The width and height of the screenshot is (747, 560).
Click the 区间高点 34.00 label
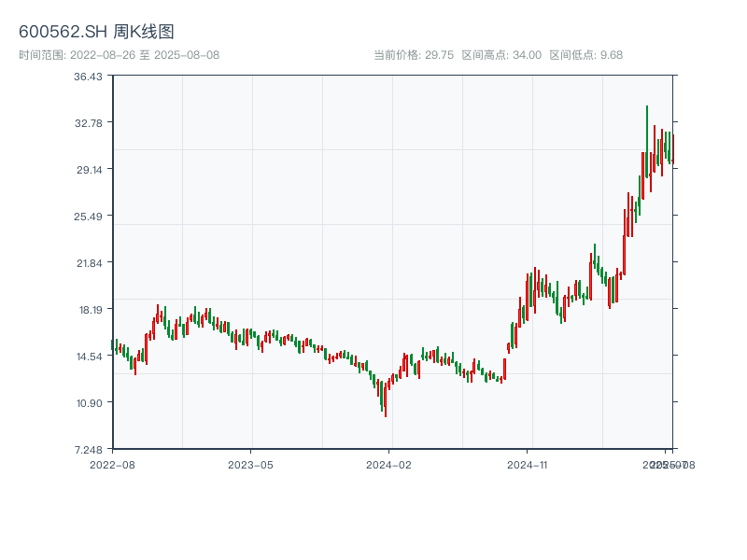coord(501,55)
